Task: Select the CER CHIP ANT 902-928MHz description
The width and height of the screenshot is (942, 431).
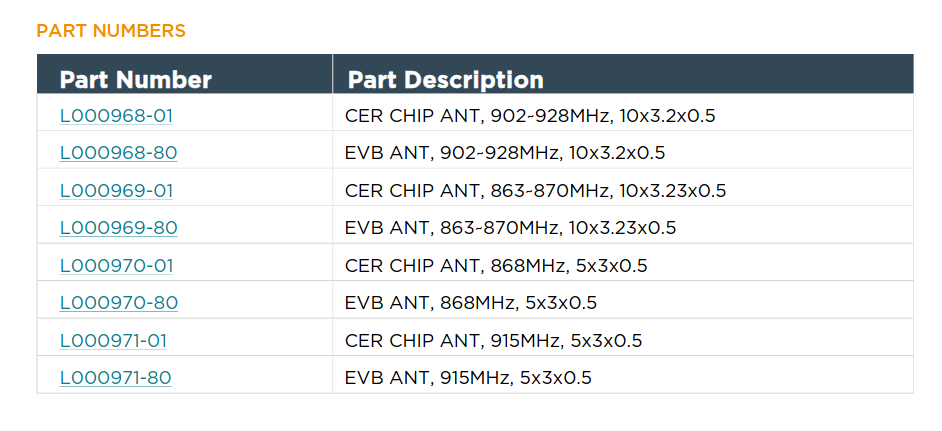Action: [x=530, y=116]
